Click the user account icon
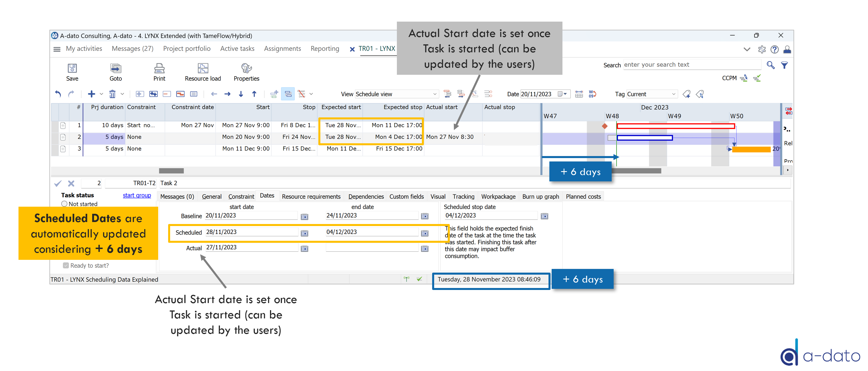 (787, 49)
